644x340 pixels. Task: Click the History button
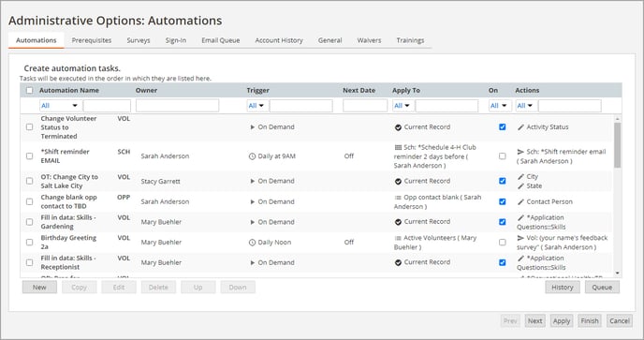coord(563,288)
